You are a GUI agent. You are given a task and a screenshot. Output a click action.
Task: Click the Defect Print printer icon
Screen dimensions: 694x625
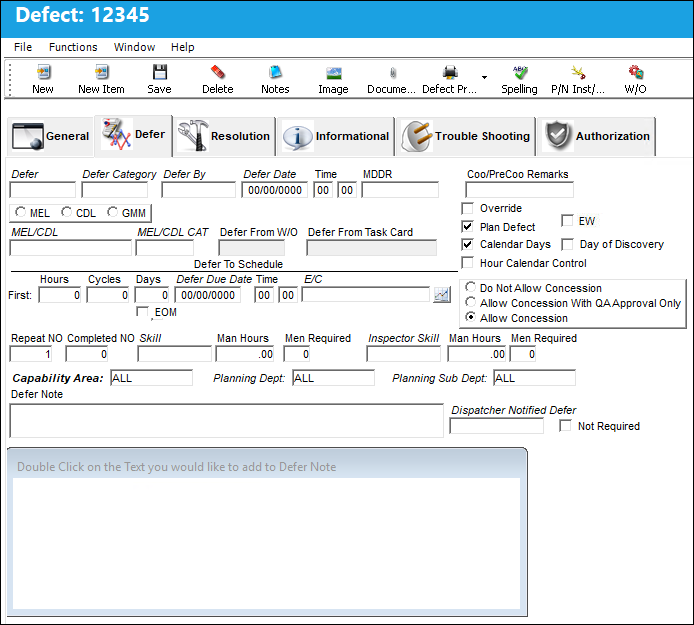point(450,72)
